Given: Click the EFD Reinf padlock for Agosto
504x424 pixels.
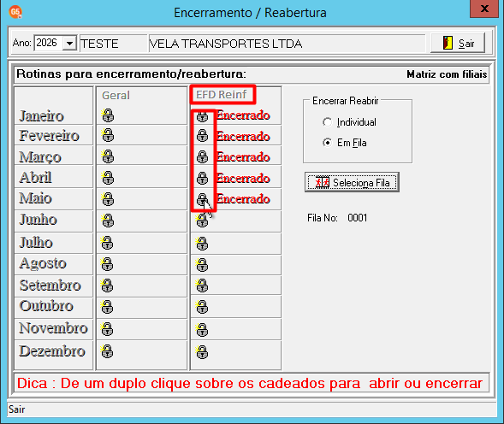Looking at the screenshot, I should [202, 265].
